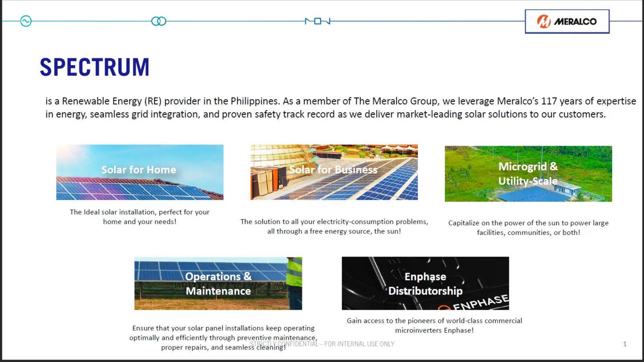The width and height of the screenshot is (644, 362).
Task: Click the Meralco logo in the header
Action: point(567,21)
